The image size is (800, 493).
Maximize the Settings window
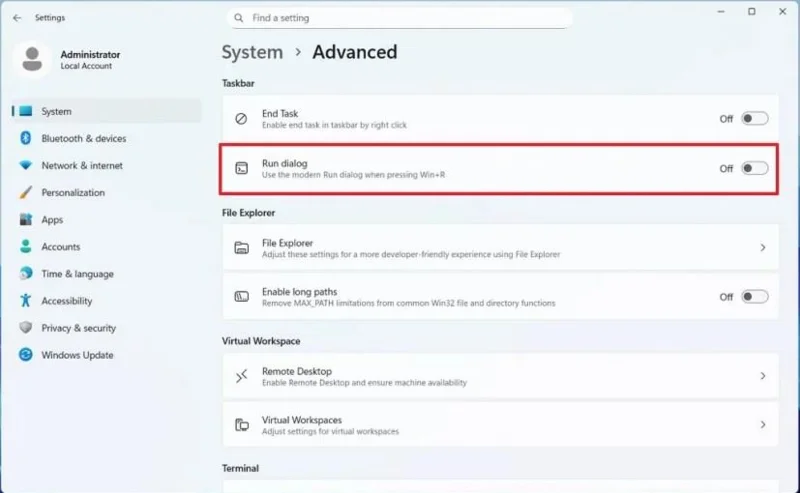[x=752, y=11]
